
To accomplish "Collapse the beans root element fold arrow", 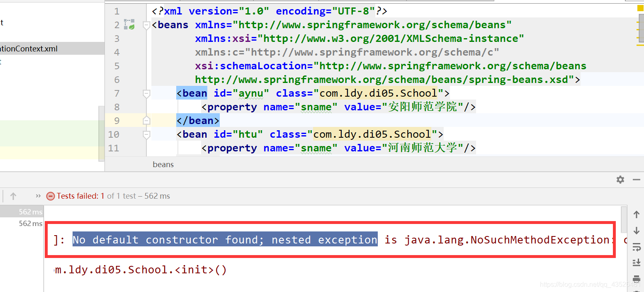I will pos(146,25).
